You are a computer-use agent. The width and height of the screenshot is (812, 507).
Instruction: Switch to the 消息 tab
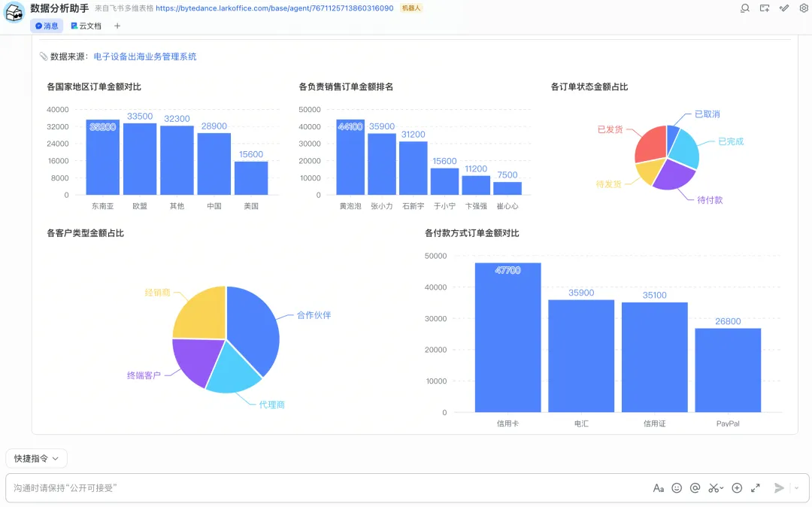click(47, 26)
